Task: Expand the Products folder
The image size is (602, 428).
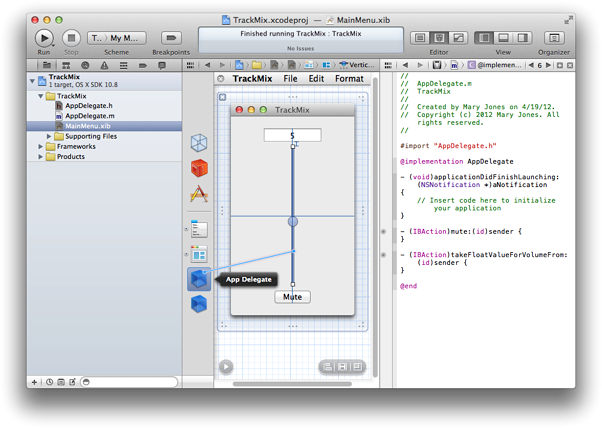Action: 40,157
